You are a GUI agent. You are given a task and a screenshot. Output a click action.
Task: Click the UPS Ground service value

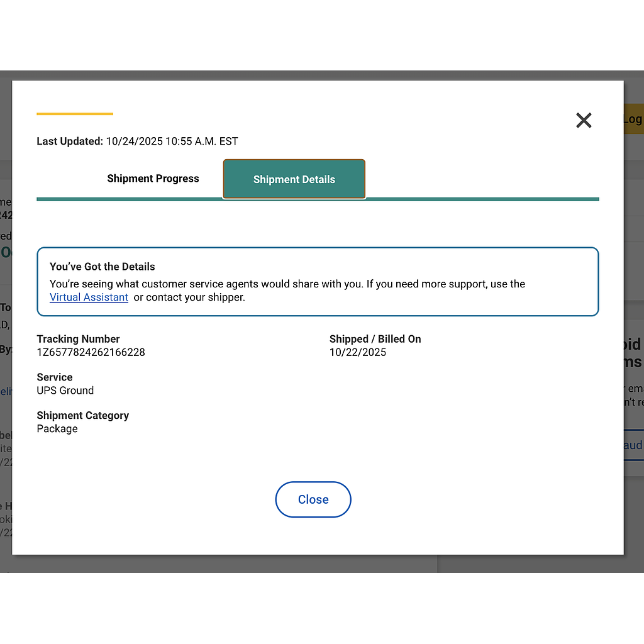coord(65,391)
